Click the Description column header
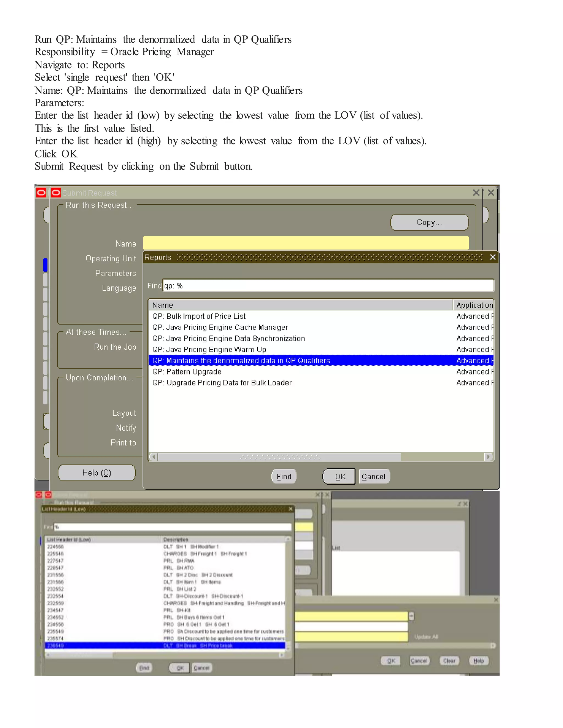The image size is (563, 728). (223, 539)
